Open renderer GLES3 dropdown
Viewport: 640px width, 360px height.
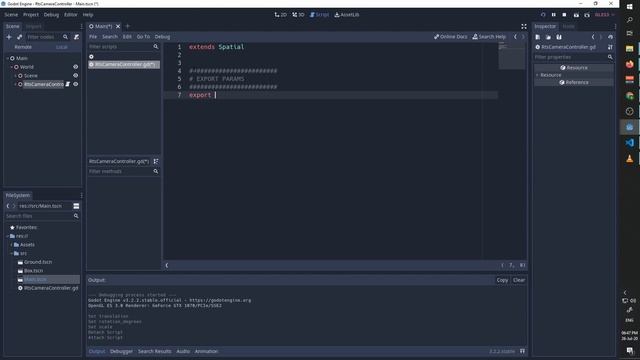[x=604, y=15]
